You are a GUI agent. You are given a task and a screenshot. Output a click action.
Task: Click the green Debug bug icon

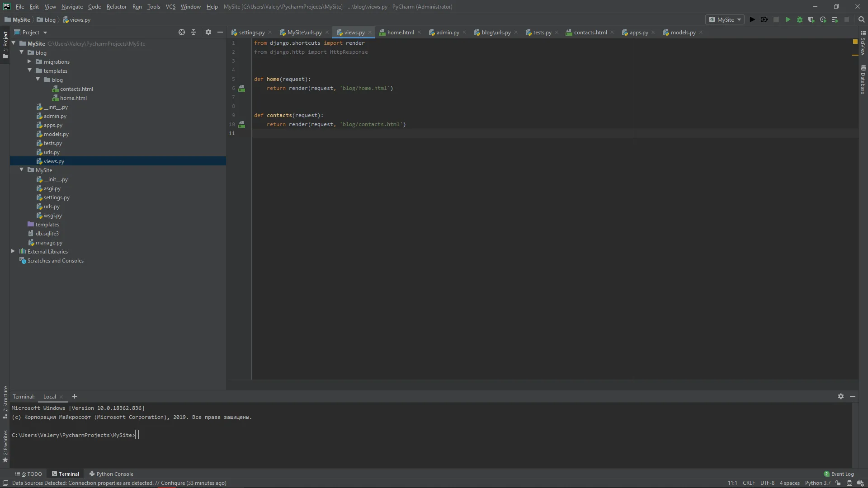tap(800, 19)
